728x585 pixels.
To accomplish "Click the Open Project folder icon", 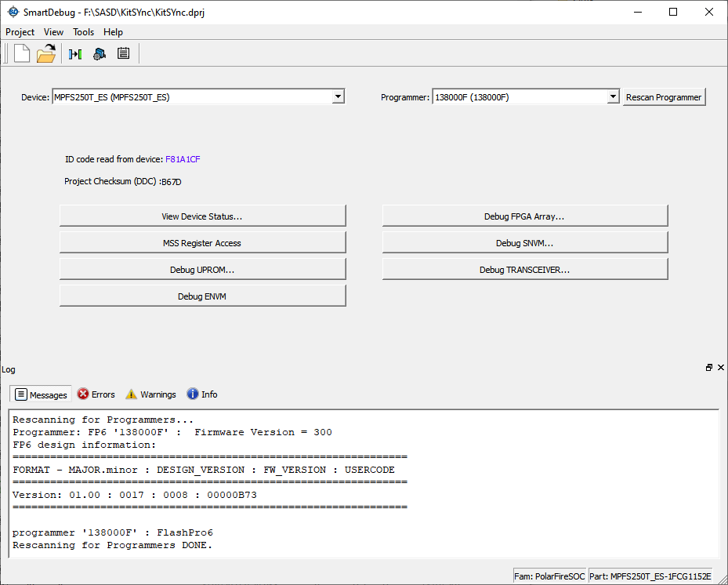I will coord(46,53).
